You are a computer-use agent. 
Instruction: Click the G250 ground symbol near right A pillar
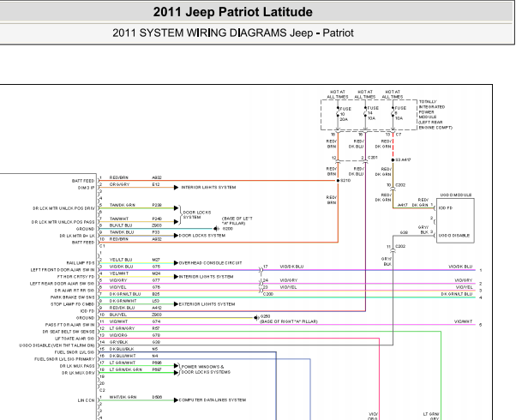coord(256,318)
